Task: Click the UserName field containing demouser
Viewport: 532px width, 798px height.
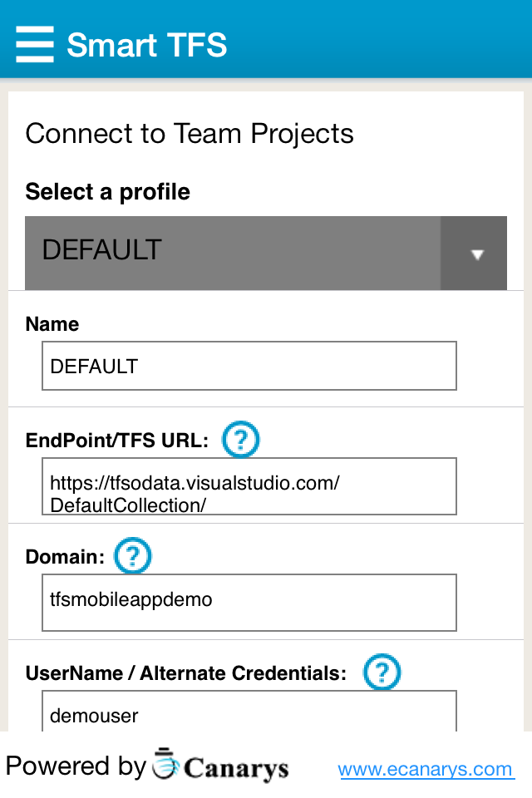Action: point(249,713)
